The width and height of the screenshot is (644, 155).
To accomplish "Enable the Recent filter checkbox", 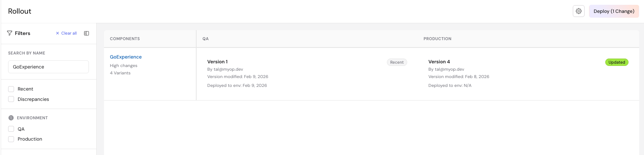I will click(11, 89).
